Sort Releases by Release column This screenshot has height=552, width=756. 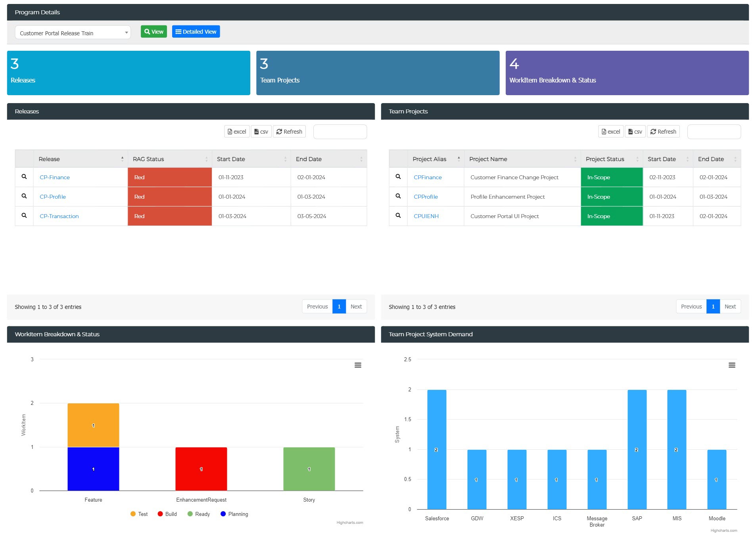coord(81,159)
